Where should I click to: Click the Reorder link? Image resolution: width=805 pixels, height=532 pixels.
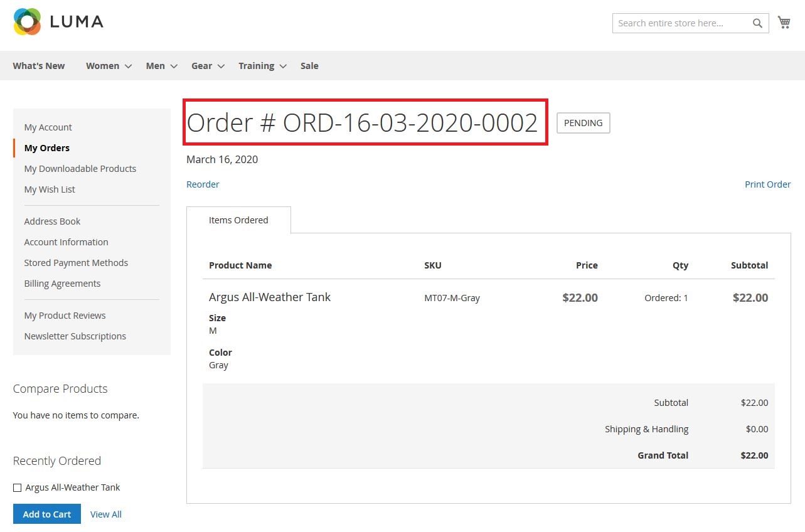pos(202,184)
